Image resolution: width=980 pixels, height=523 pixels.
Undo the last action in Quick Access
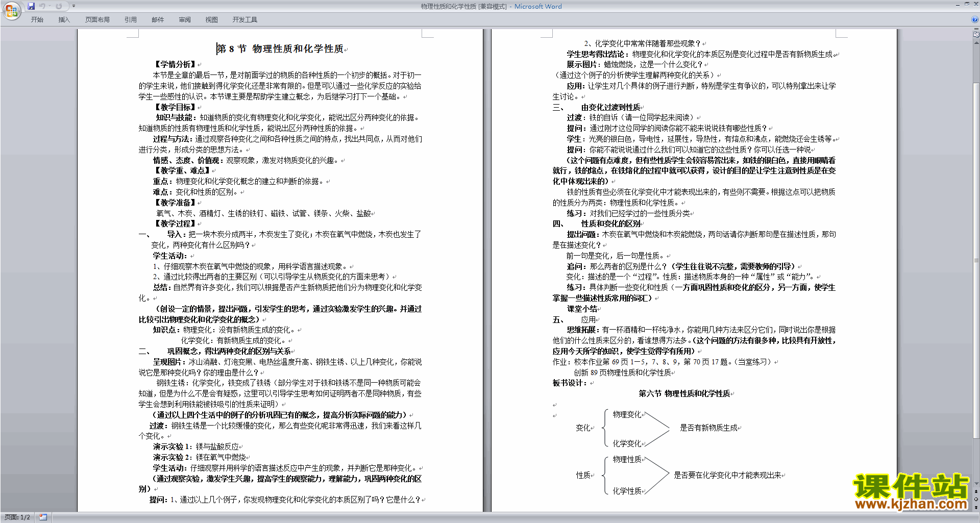(x=42, y=6)
